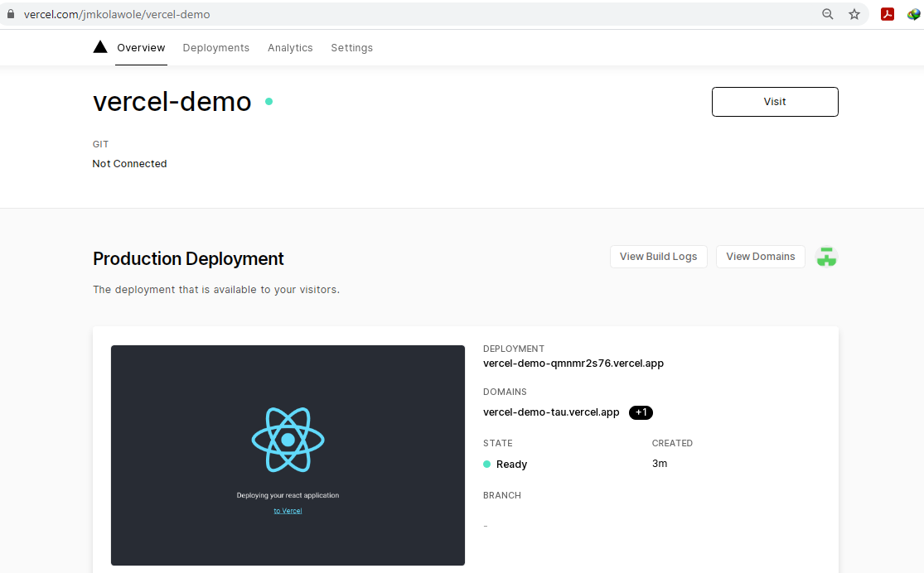
Task: Click the "Production Deployment" heading
Action: tap(189, 258)
